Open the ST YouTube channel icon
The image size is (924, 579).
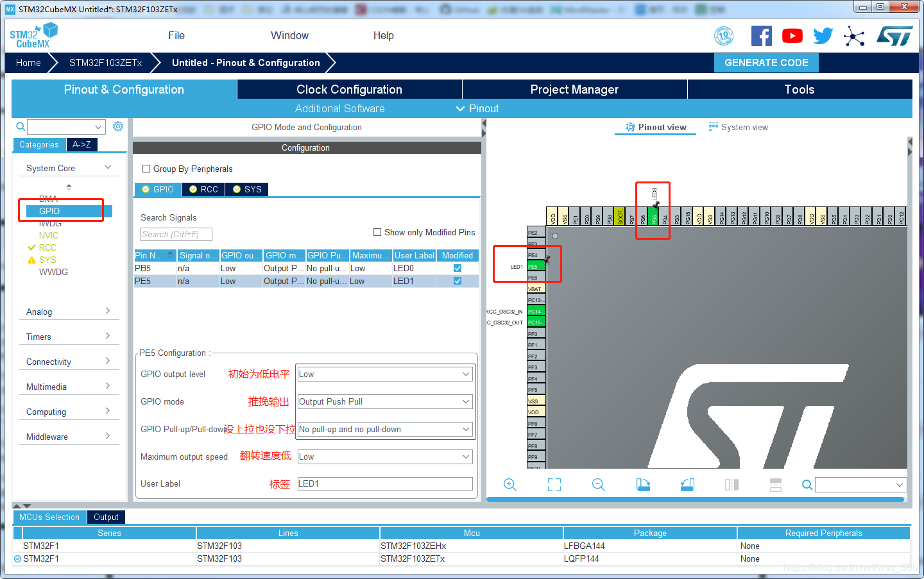tap(792, 36)
